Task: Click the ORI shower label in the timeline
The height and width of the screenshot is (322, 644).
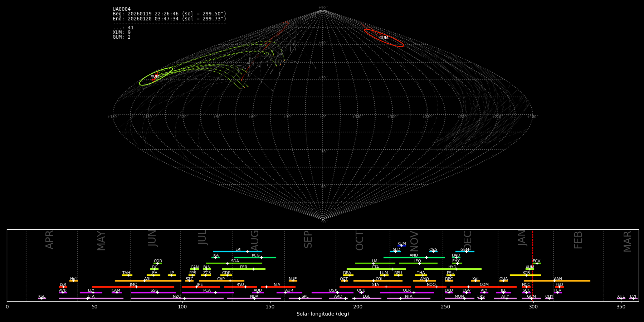Action: coord(379,279)
